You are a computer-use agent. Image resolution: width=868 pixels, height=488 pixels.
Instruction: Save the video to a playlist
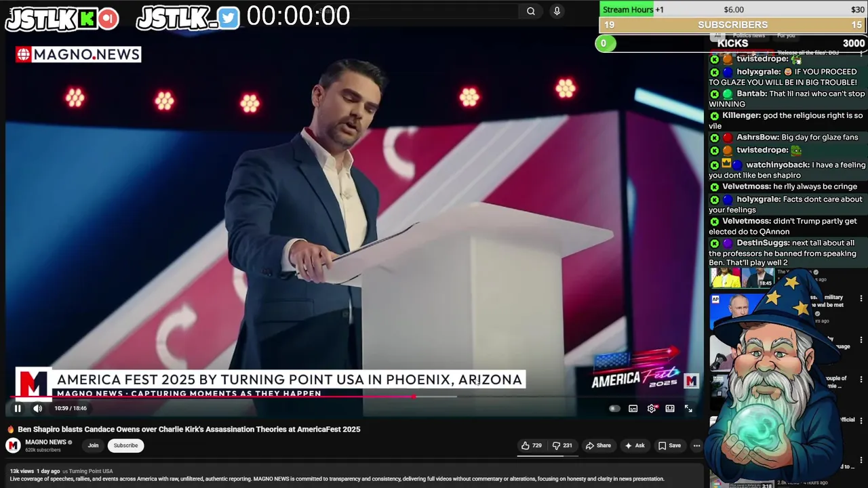[669, 445]
